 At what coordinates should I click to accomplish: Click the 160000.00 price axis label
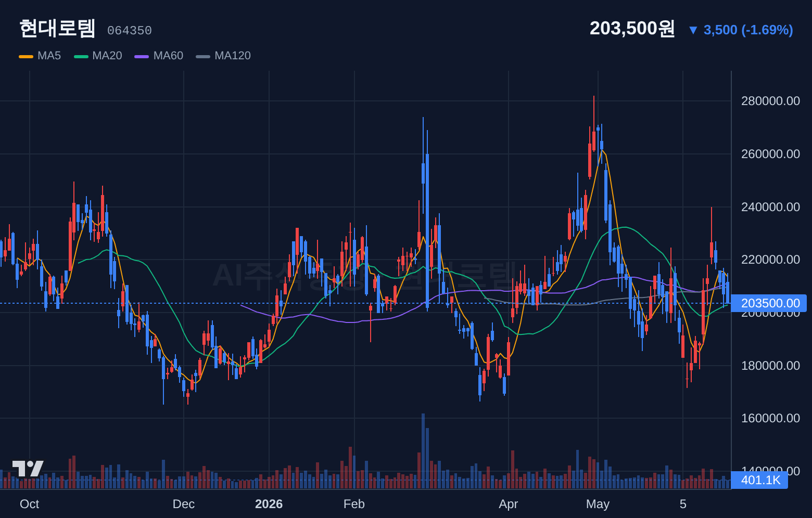770,418
